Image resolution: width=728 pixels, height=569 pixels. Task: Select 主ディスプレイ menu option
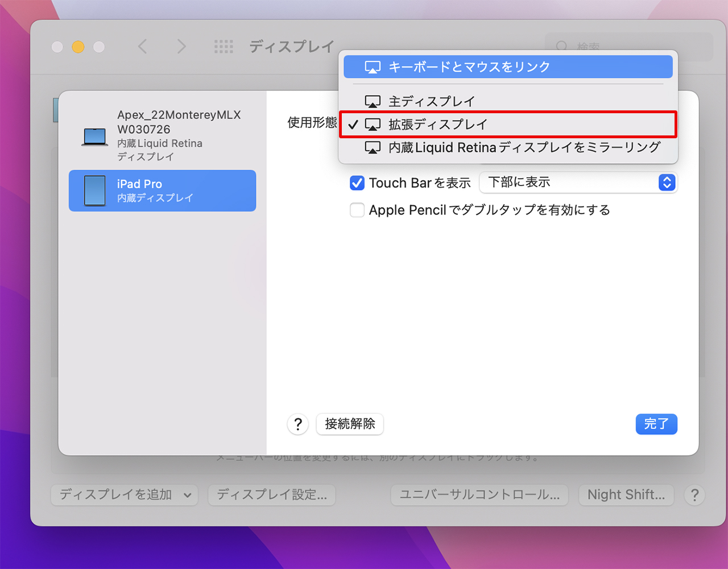(x=508, y=101)
